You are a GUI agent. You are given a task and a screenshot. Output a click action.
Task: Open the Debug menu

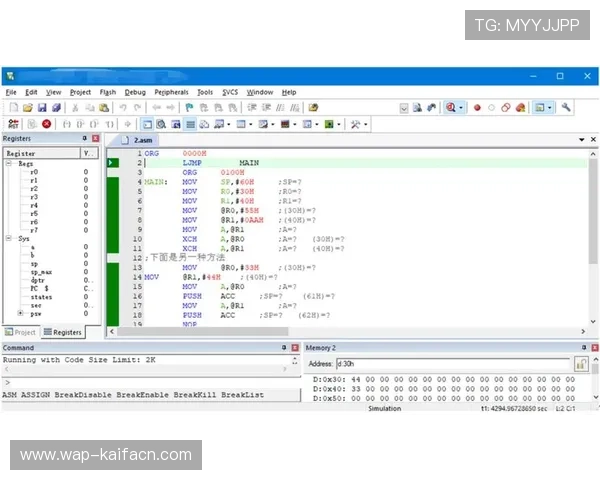click(135, 92)
